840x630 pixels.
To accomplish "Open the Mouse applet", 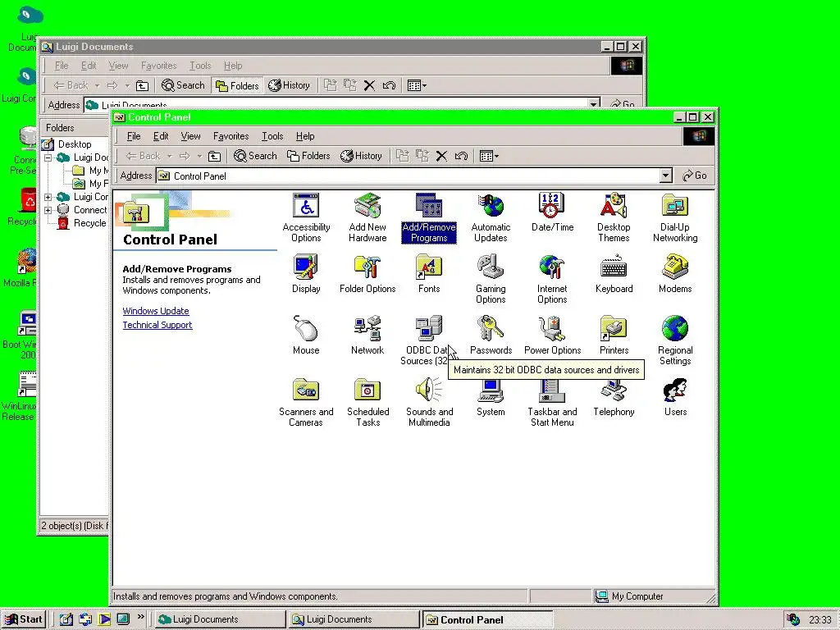I will point(306,336).
